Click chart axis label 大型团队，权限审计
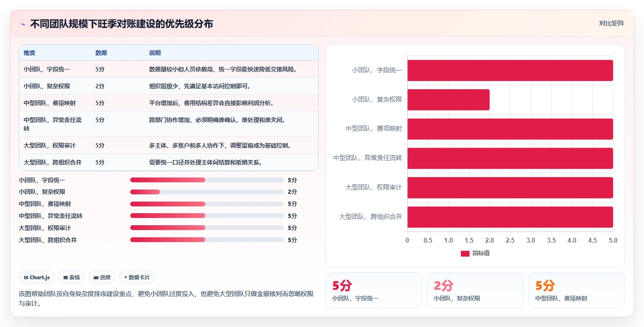 tap(374, 188)
